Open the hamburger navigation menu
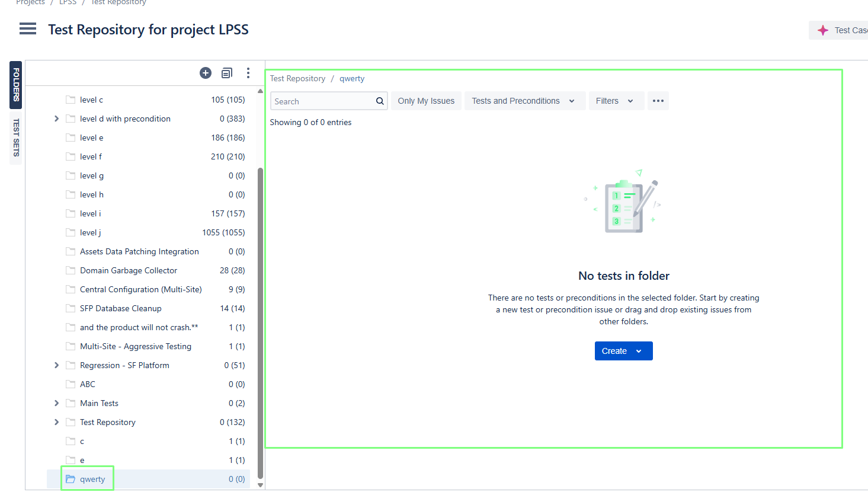This screenshot has width=868, height=492. pos(28,28)
